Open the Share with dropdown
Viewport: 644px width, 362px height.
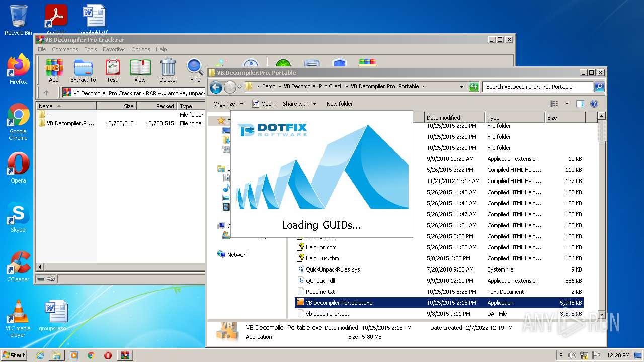coord(299,104)
